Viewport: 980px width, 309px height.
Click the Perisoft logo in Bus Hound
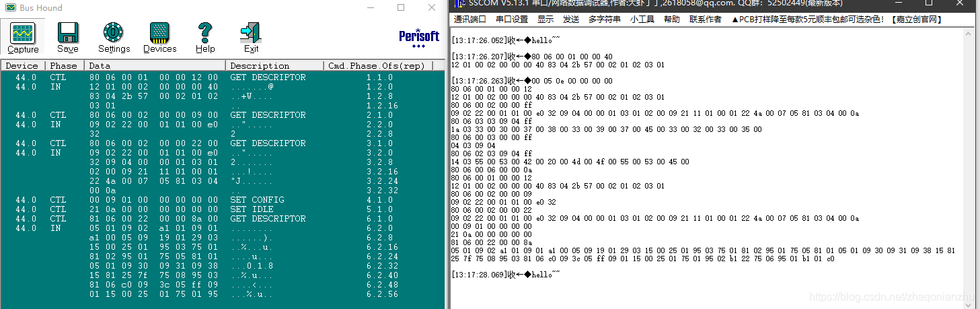pyautogui.click(x=418, y=38)
